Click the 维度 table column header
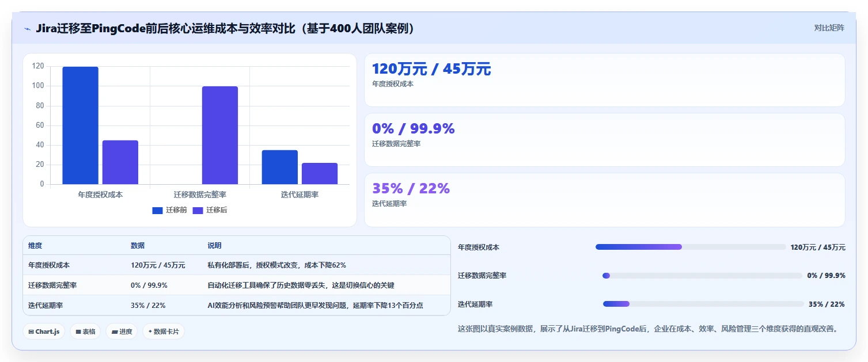Viewport: 868px width, 362px height. (35, 246)
